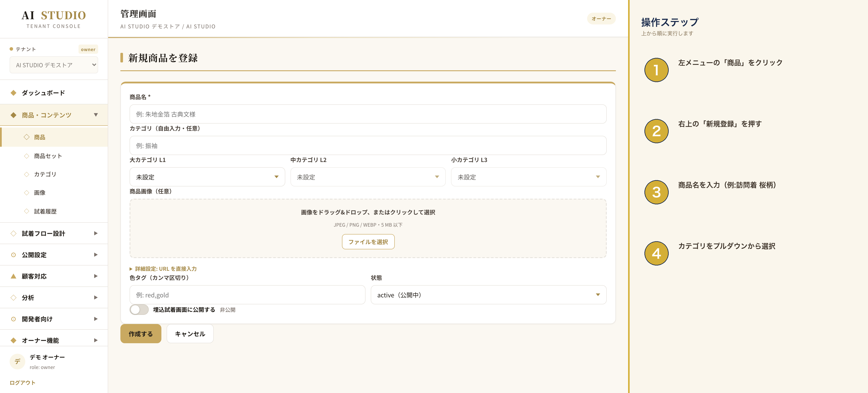Click the キャンセル button
Image resolution: width=868 pixels, height=393 pixels.
coord(190,334)
